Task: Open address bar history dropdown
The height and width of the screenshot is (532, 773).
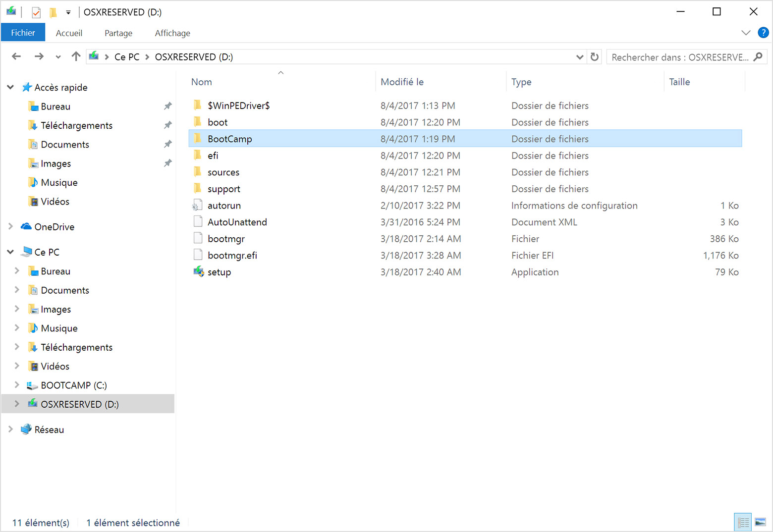Action: (579, 57)
